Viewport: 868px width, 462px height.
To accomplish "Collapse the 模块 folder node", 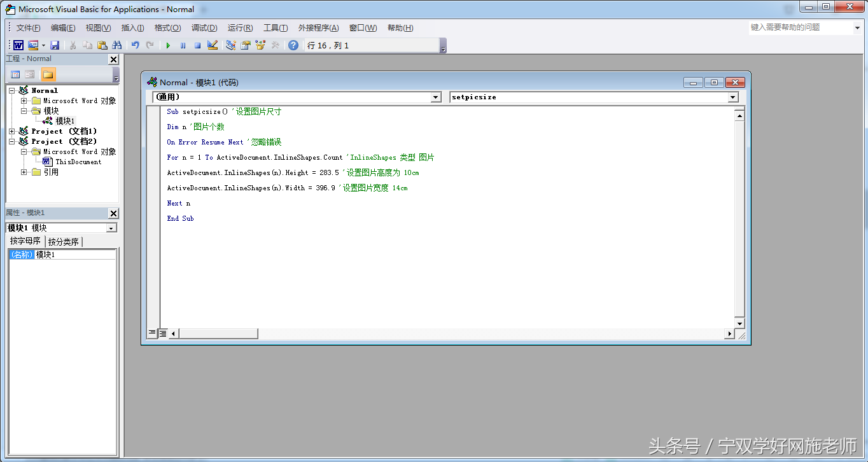I will pos(24,111).
